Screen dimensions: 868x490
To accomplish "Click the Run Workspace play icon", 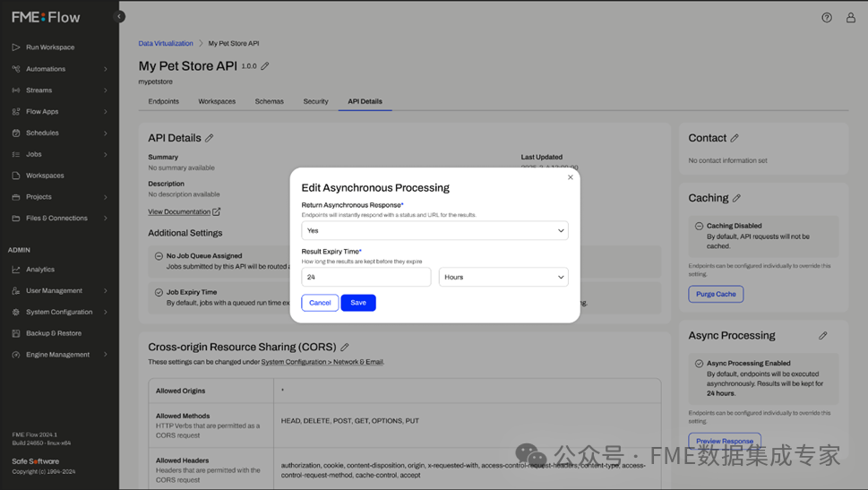I will click(16, 47).
